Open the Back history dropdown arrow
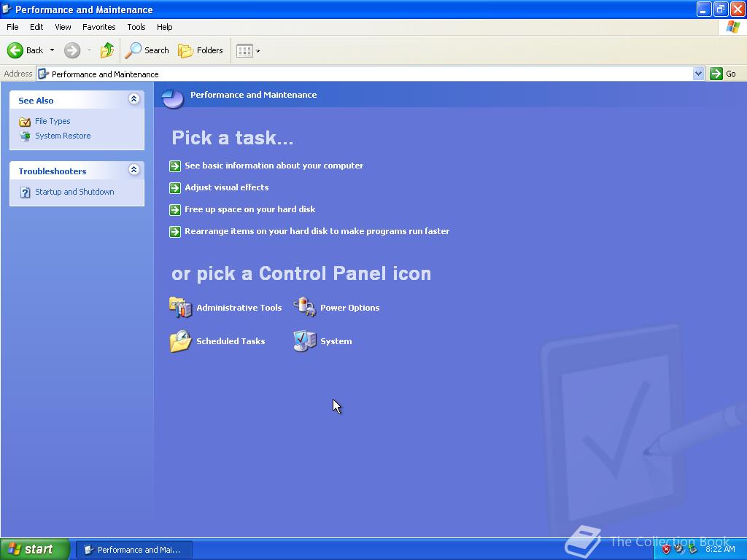The image size is (747, 560). [x=52, y=50]
